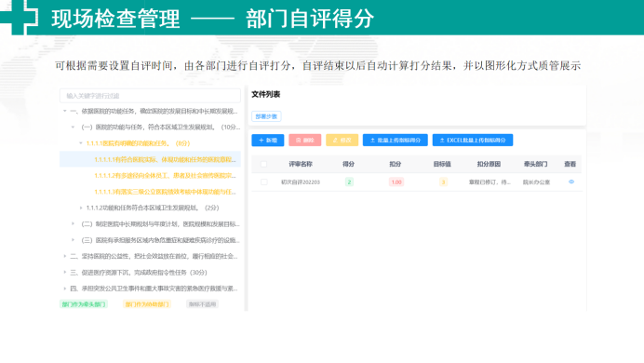
Task: Tick the checkbox for row 初次自评202203
Action: (263, 181)
